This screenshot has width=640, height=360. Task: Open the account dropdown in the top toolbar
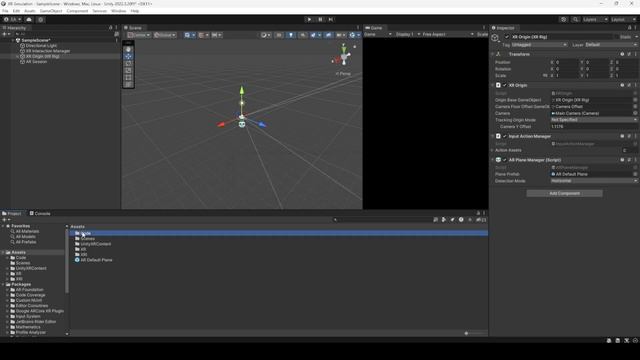click(12, 20)
